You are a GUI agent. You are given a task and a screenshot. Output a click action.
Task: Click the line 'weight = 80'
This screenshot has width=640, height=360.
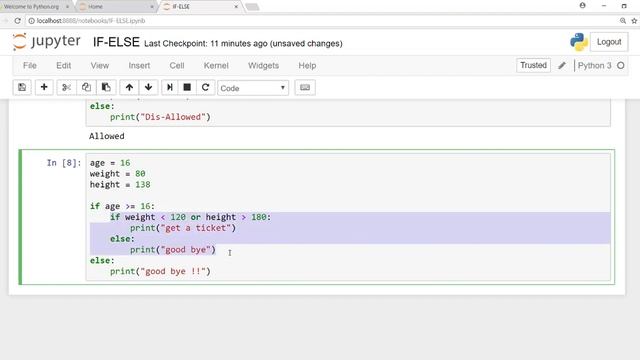pos(118,173)
